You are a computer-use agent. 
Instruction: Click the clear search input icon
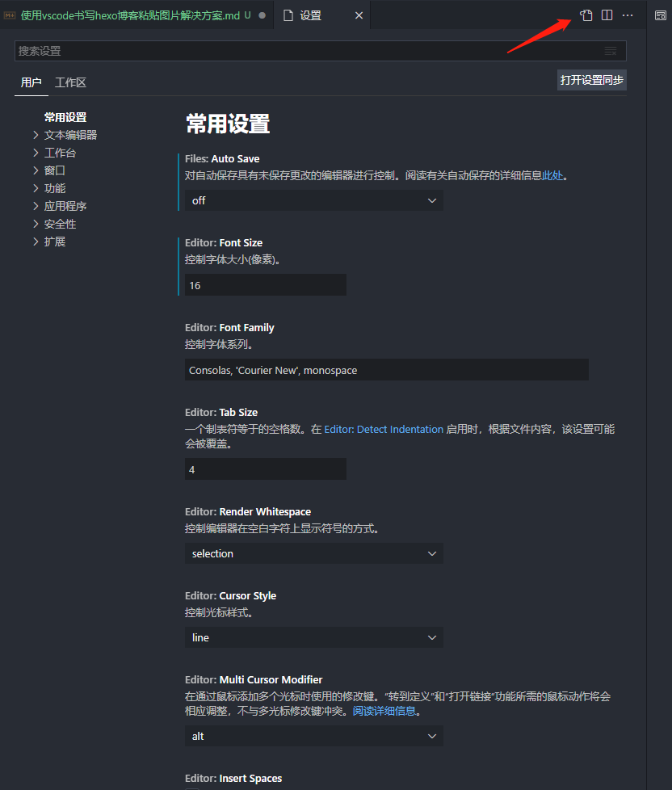click(x=611, y=51)
